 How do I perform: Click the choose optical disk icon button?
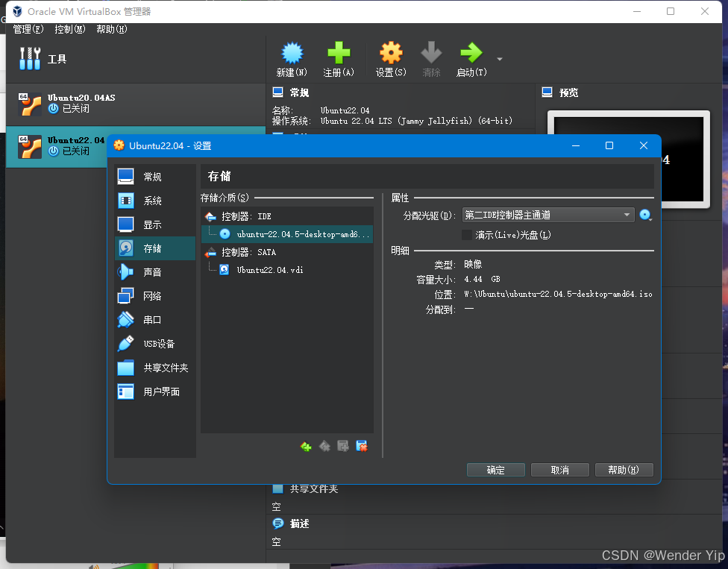(x=645, y=215)
